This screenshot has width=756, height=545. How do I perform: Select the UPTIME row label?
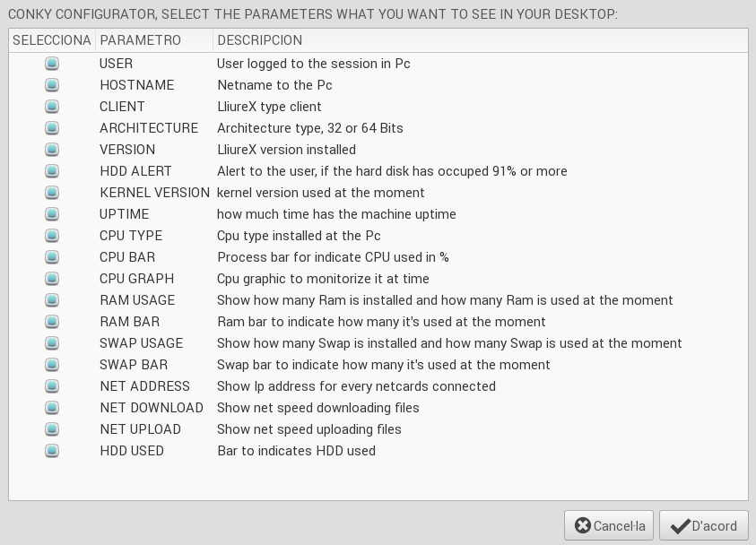tap(125, 214)
